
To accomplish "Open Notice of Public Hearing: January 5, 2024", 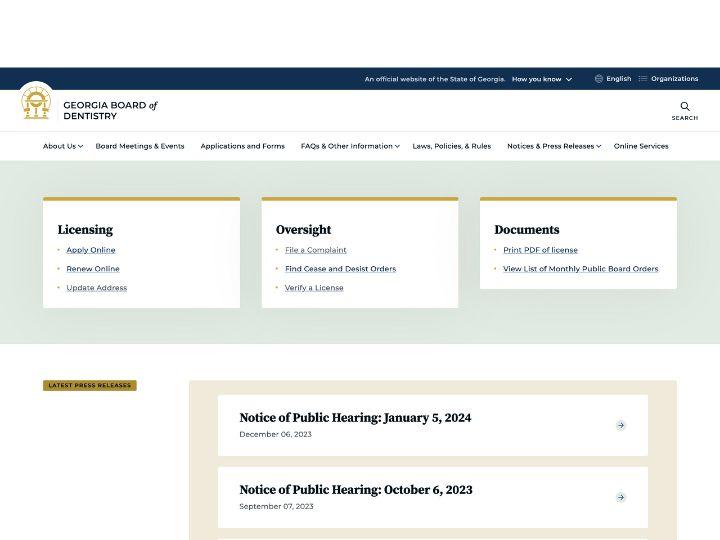I will point(355,417).
